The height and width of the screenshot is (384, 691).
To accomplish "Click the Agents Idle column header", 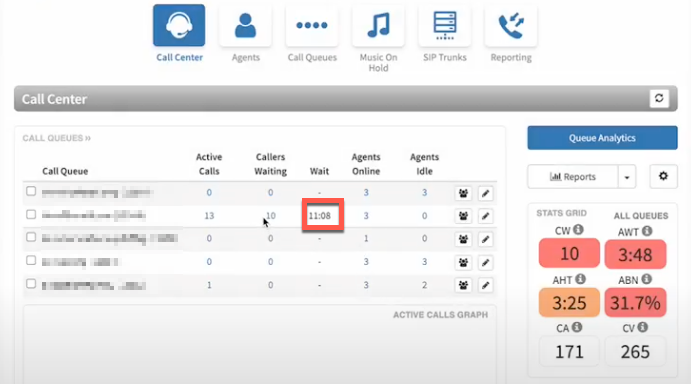I will pos(424,164).
